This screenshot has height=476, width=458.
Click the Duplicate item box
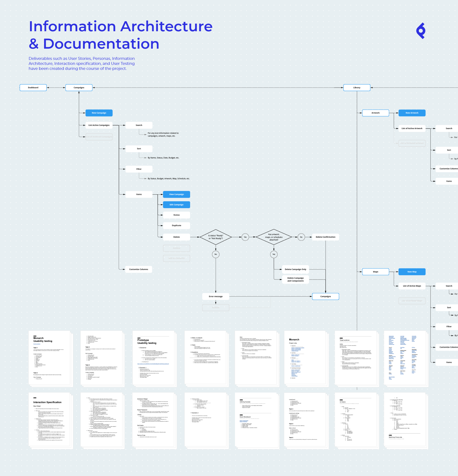pyautogui.click(x=176, y=225)
